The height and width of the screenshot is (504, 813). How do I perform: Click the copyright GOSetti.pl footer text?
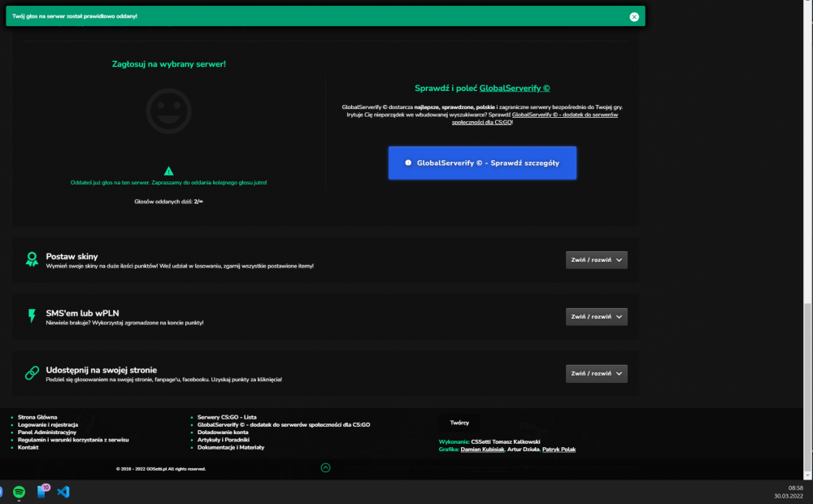pos(161,469)
